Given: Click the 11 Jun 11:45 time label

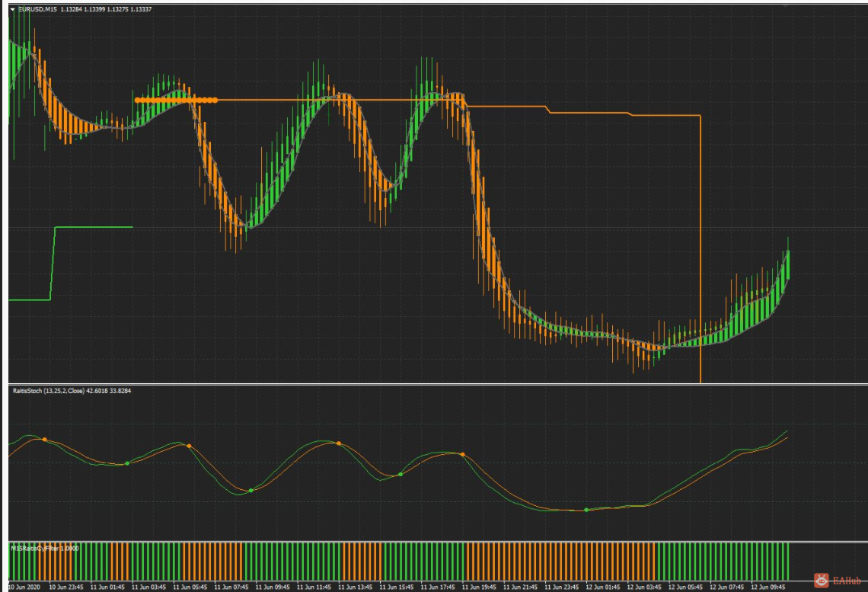Looking at the screenshot, I should (314, 587).
